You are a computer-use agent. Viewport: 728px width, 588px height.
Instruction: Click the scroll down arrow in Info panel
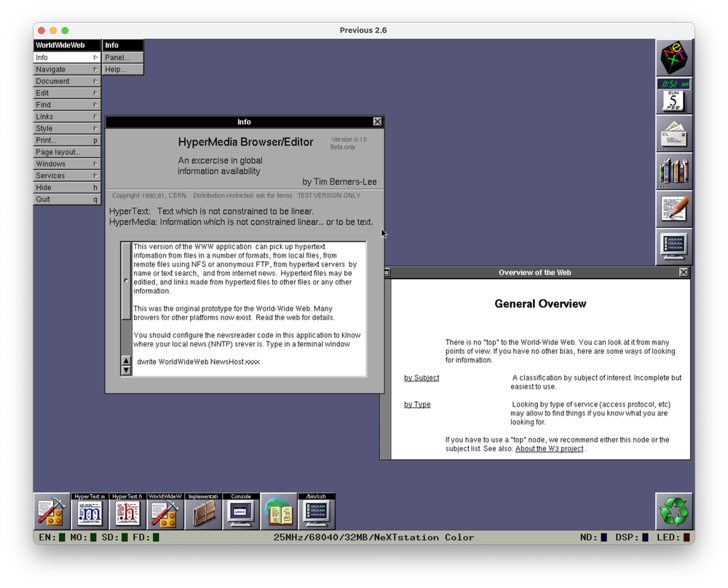(126, 370)
